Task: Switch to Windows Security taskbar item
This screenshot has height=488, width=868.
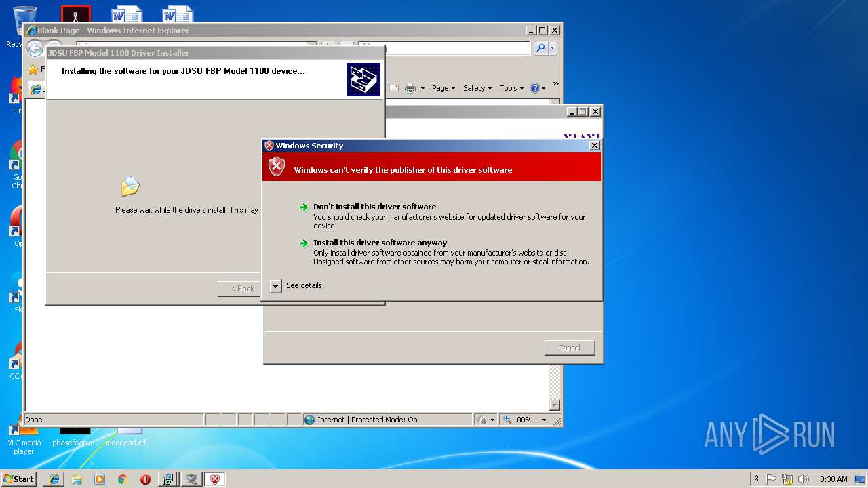Action: point(215,479)
